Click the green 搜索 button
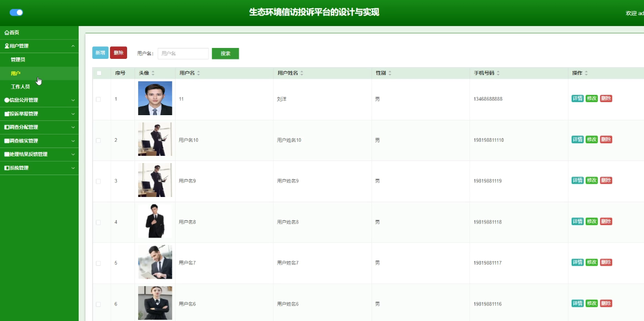The height and width of the screenshot is (321, 644). point(225,53)
